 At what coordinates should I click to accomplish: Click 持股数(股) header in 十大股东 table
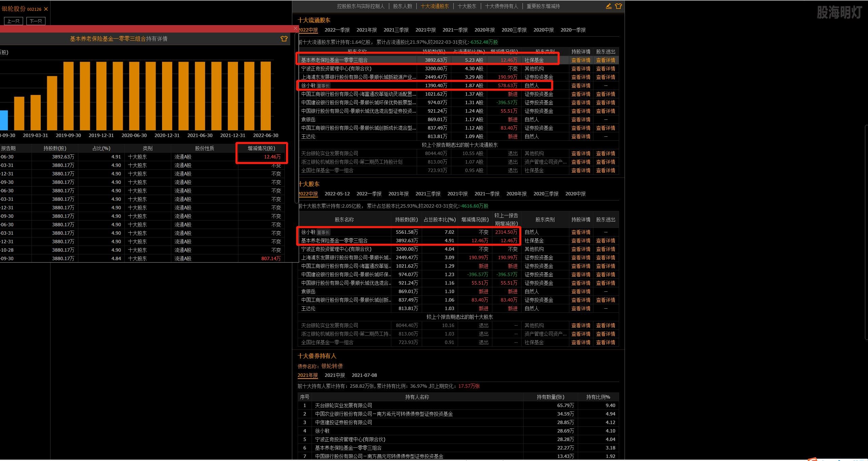pos(406,219)
